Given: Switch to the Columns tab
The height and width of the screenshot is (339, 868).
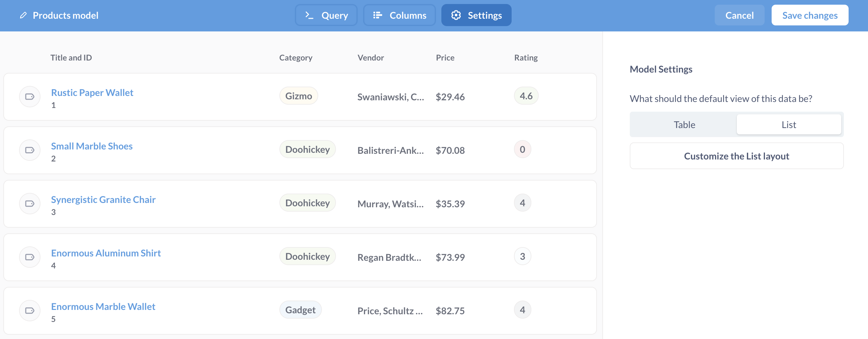Looking at the screenshot, I should (x=399, y=15).
